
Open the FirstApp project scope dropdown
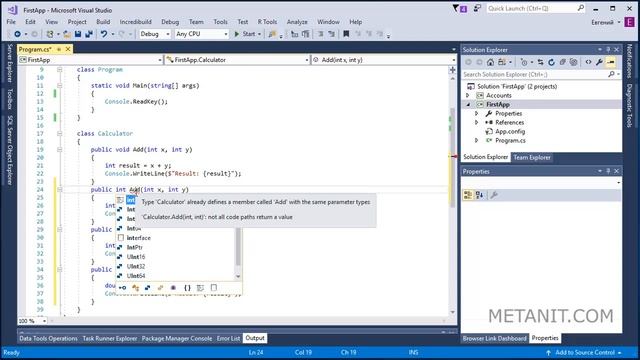point(91,60)
